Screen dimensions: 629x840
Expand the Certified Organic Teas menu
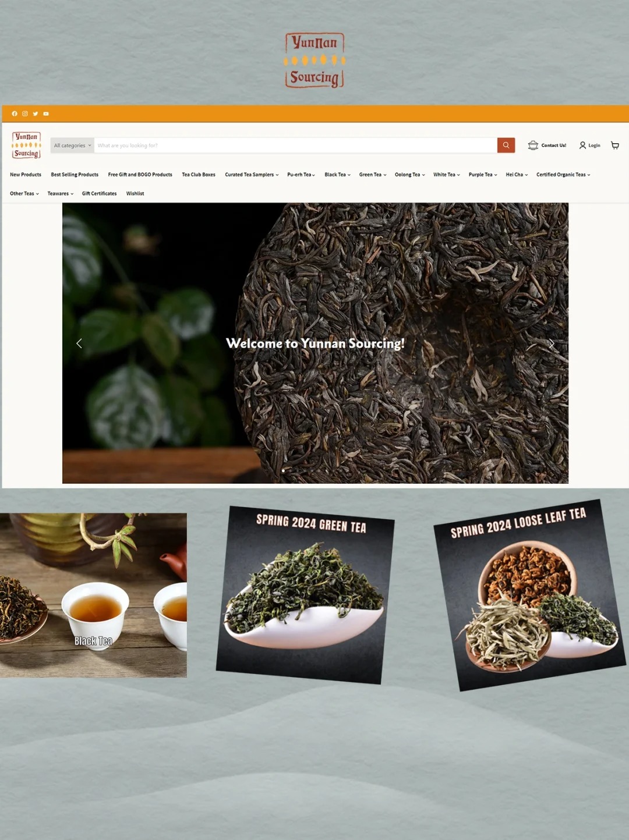tap(563, 175)
